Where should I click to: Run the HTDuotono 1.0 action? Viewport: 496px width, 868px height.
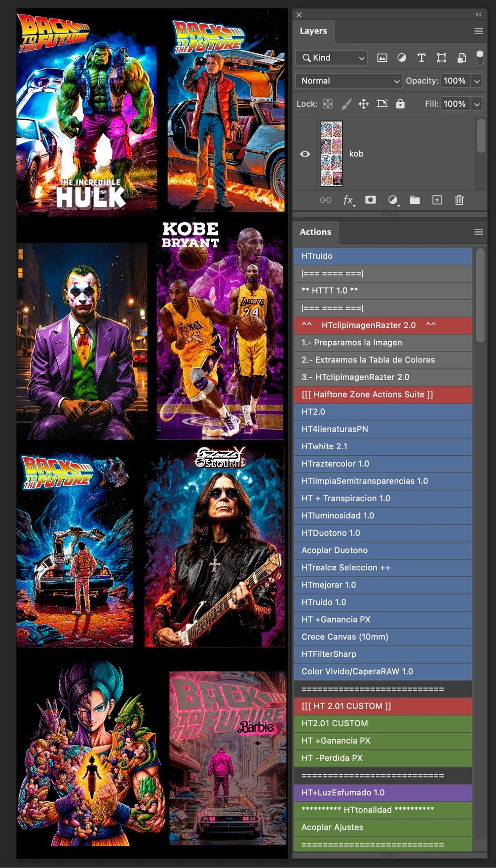pyautogui.click(x=383, y=533)
